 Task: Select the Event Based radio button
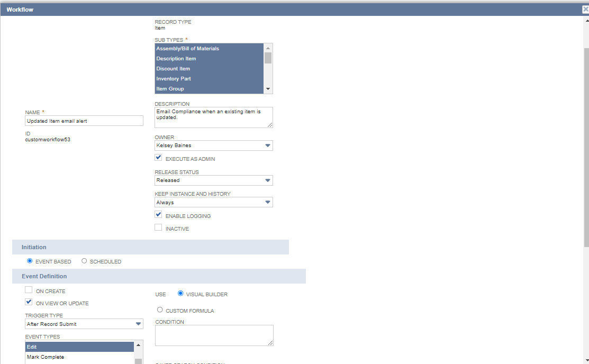coord(30,260)
